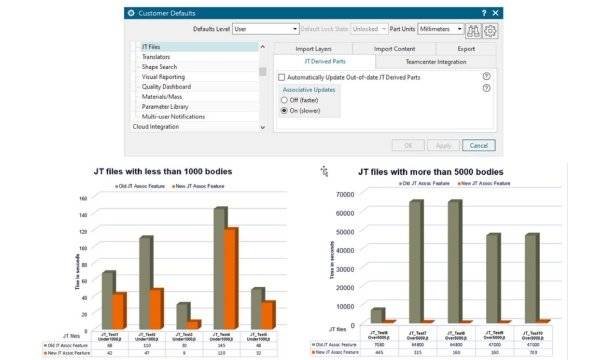
Task: Click the category list scroll up arrow
Action: (262, 47)
